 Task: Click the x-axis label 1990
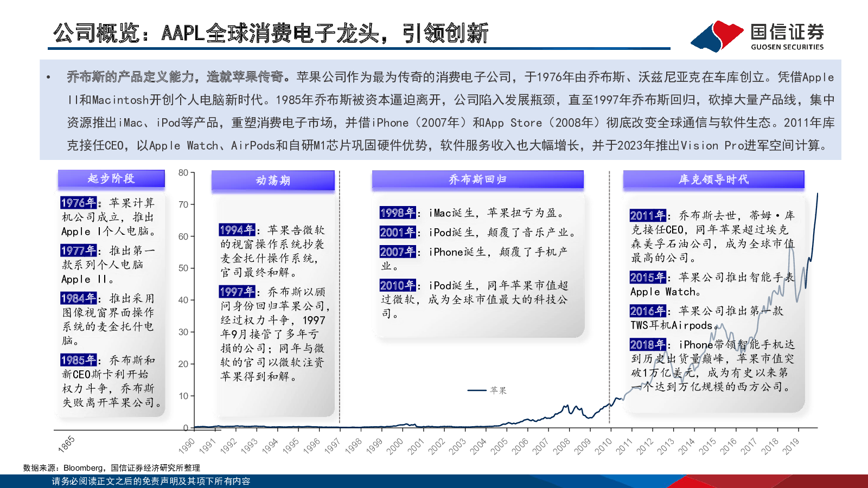(x=187, y=446)
